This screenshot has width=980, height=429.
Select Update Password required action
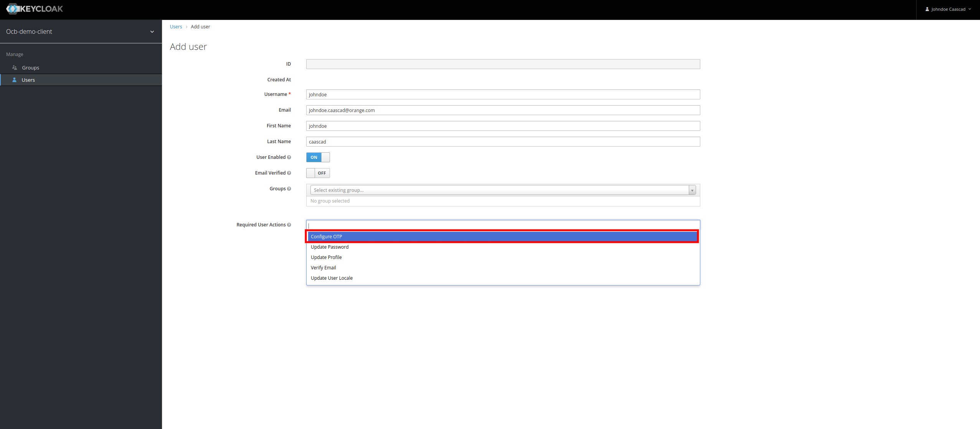[503, 247]
